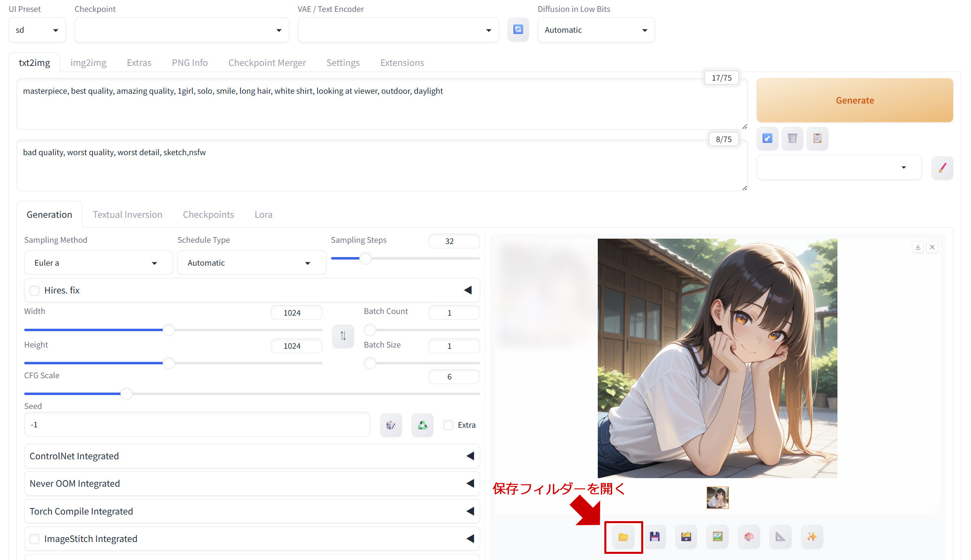Tick the Extra seed checkbox

pyautogui.click(x=448, y=425)
